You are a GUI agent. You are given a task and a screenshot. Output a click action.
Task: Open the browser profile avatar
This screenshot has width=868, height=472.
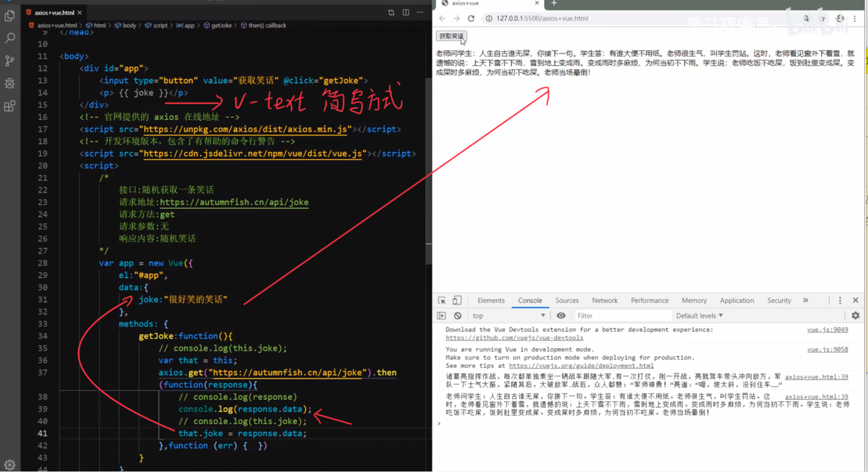(x=840, y=19)
